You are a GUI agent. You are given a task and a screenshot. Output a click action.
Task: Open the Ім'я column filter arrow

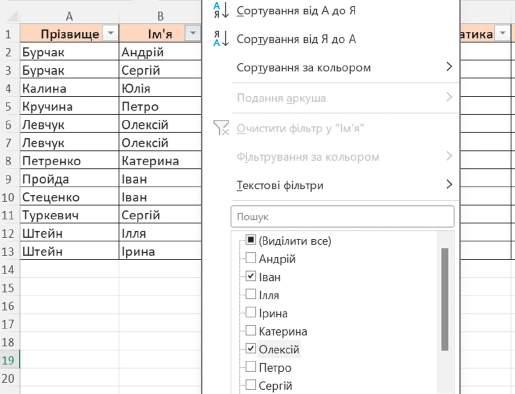coord(193,33)
